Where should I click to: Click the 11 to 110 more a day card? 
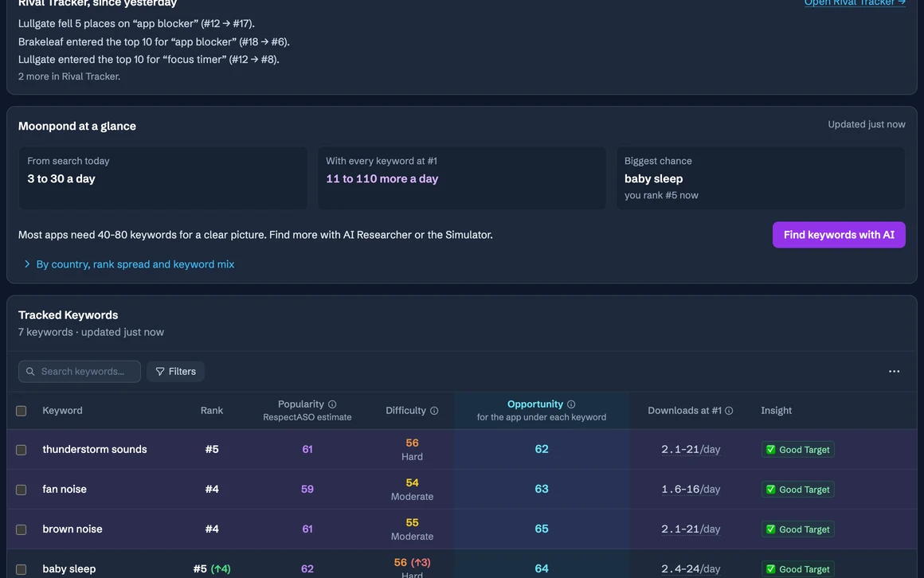pyautogui.click(x=461, y=178)
